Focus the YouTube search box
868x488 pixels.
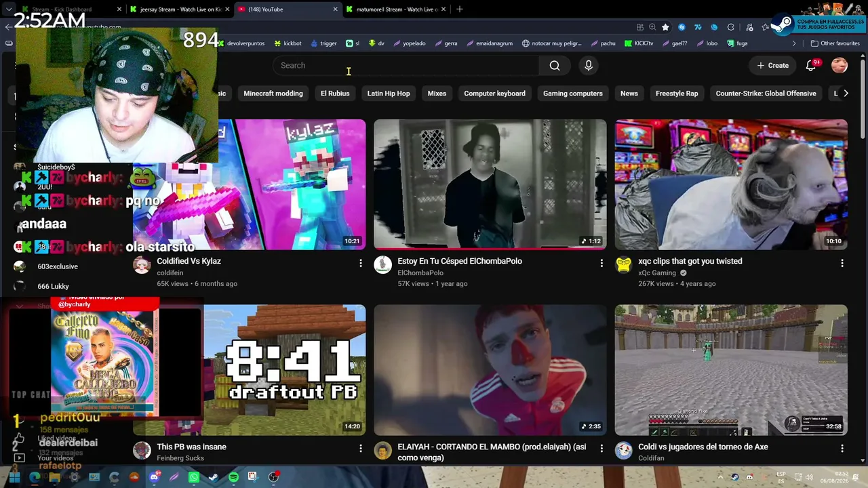click(406, 66)
